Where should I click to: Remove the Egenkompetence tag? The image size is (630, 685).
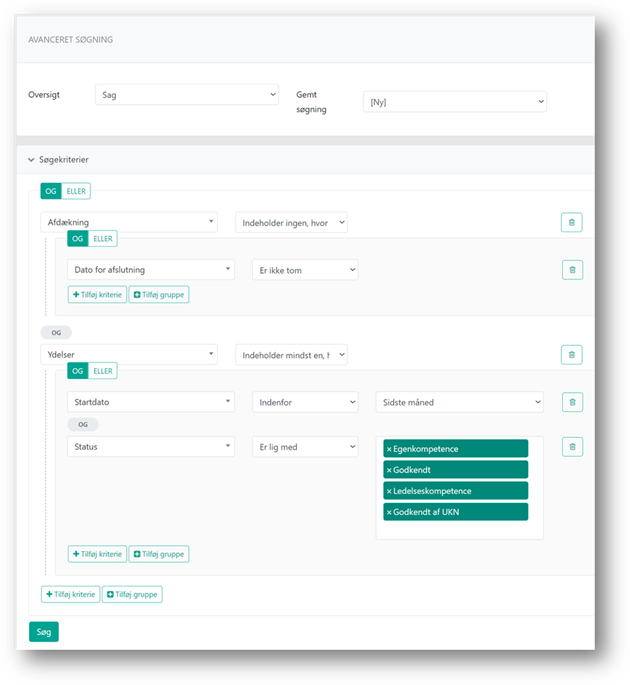click(389, 449)
